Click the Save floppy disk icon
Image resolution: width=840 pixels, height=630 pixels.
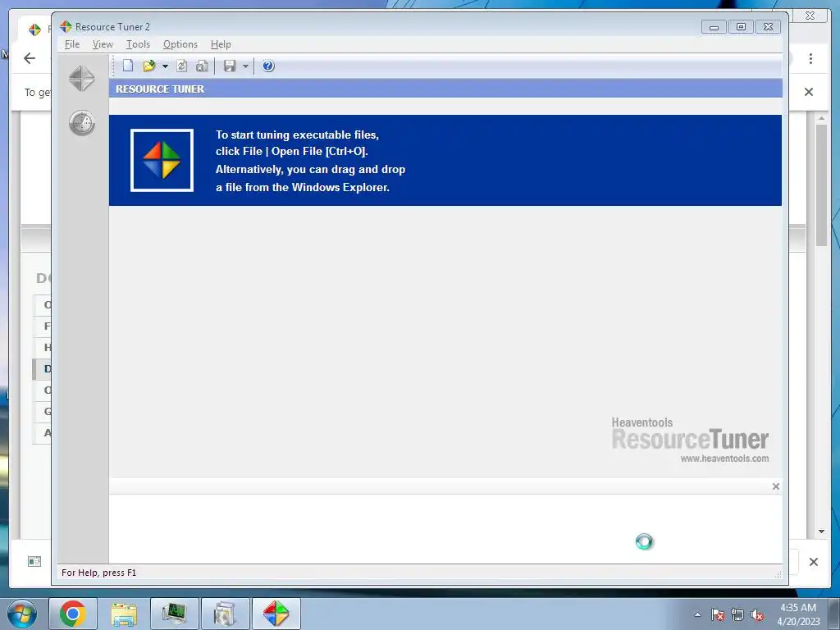point(230,66)
